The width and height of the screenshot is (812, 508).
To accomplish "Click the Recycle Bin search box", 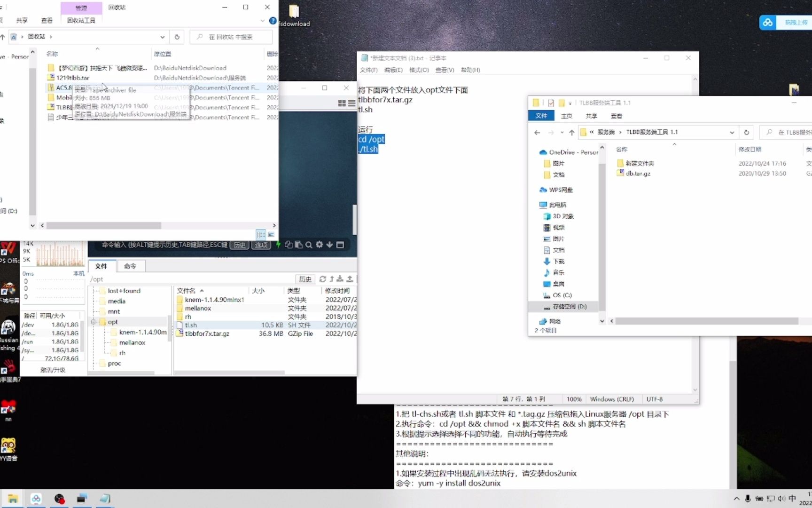I will 231,37.
